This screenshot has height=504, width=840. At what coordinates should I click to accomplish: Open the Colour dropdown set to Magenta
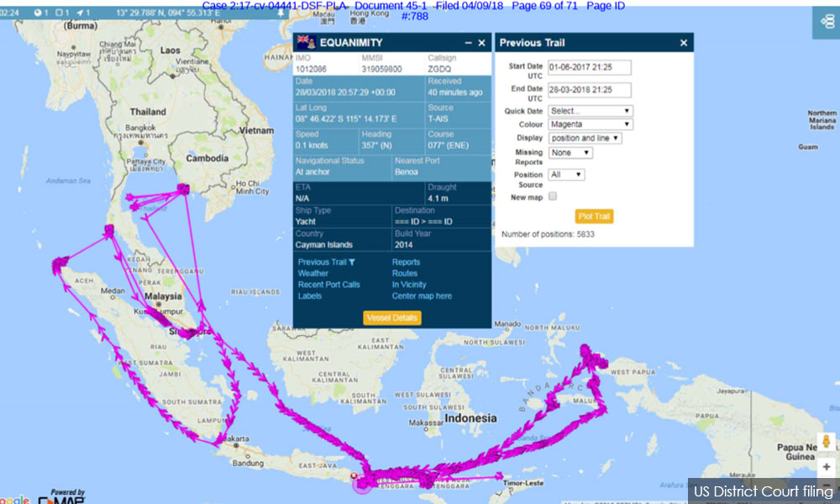[590, 123]
